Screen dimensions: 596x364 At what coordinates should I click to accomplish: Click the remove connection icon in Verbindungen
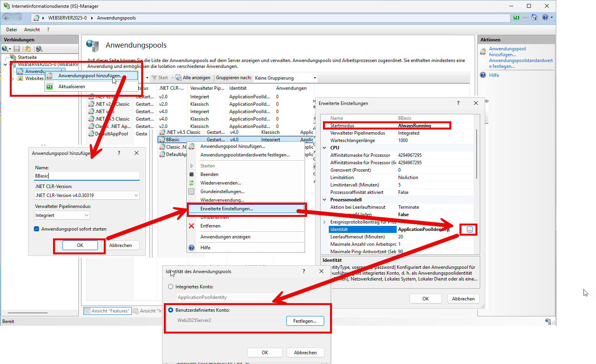39,49
